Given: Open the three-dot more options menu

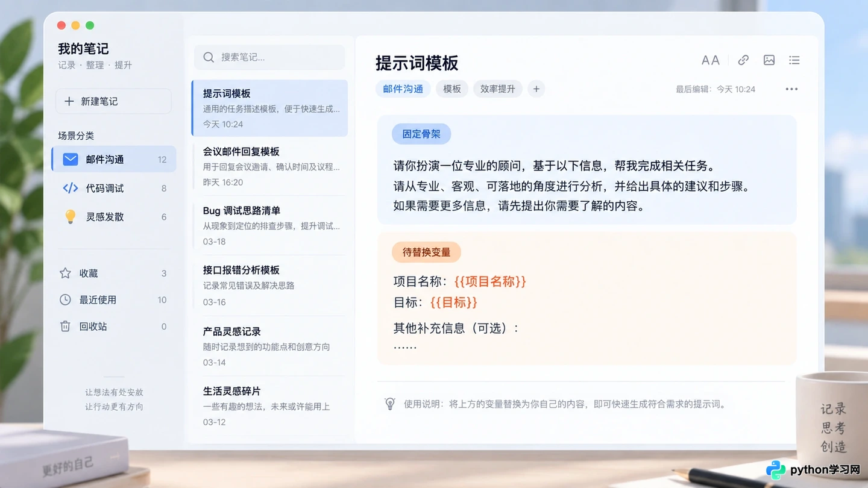Looking at the screenshot, I should [791, 89].
